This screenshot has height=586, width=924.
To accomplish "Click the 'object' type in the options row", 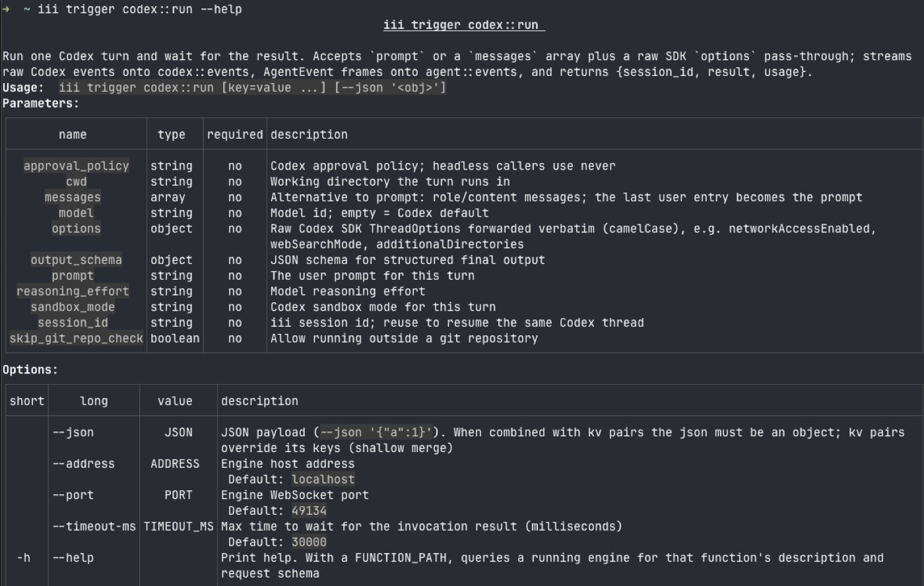I will [x=172, y=229].
